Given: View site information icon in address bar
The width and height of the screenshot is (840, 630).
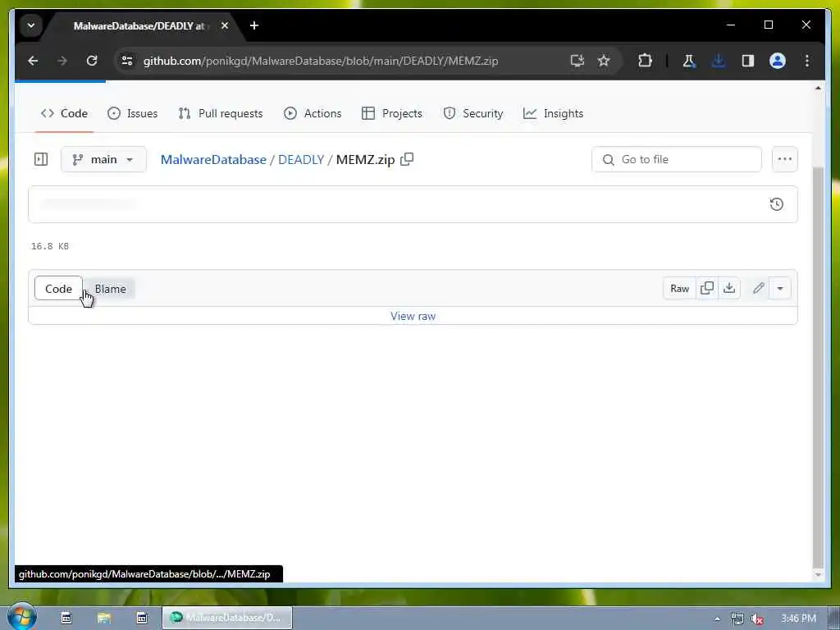Looking at the screenshot, I should coord(127,61).
